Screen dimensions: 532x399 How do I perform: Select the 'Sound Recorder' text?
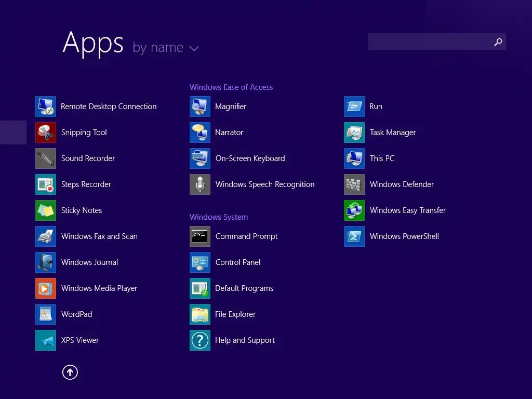tap(88, 158)
